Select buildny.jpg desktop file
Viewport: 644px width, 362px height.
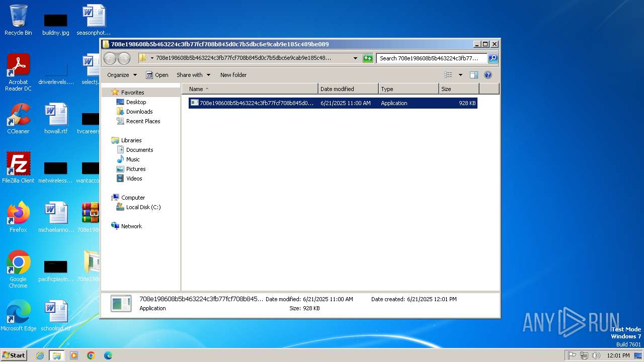[56, 24]
